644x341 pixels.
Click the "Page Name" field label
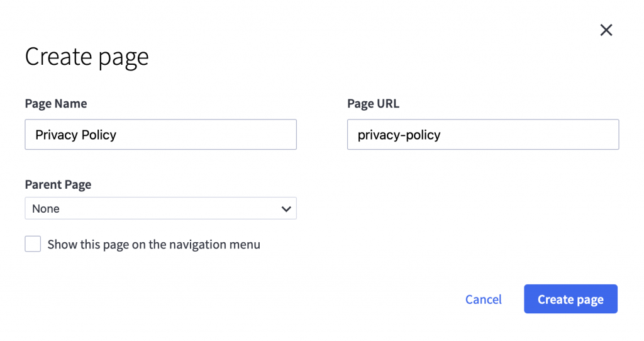pos(56,104)
